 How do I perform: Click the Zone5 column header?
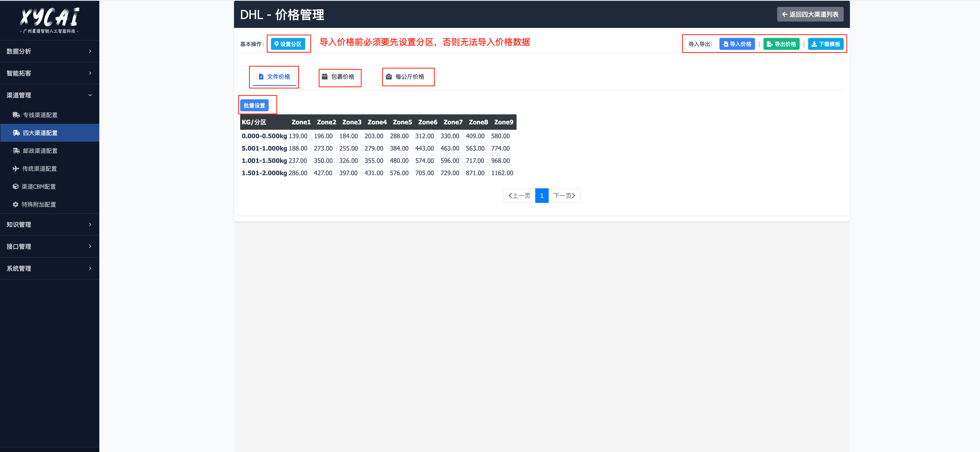(x=402, y=122)
